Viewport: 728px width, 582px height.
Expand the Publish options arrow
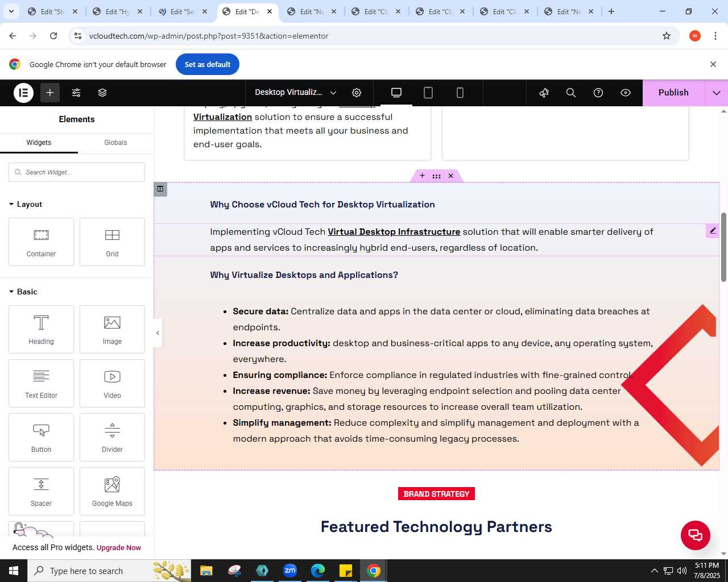[x=717, y=93]
